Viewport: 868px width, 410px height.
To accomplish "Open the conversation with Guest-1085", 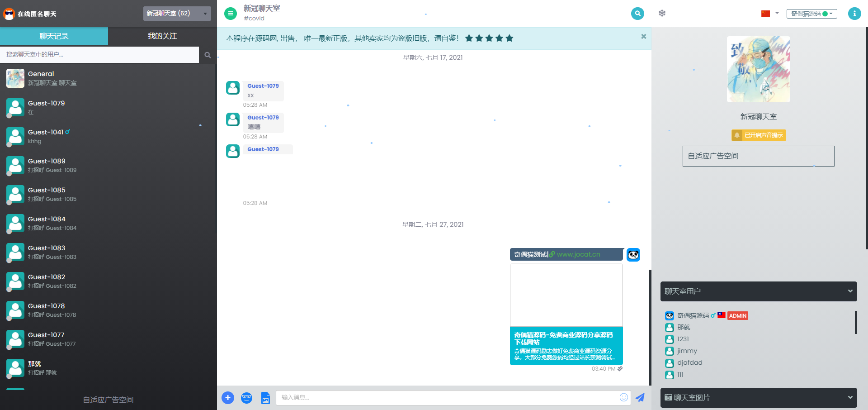I will (108, 195).
